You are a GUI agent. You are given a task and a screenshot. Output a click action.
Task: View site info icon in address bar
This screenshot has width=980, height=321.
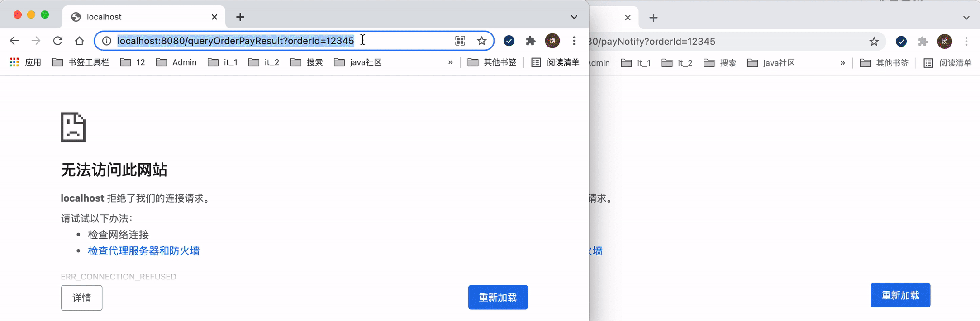[x=107, y=41]
